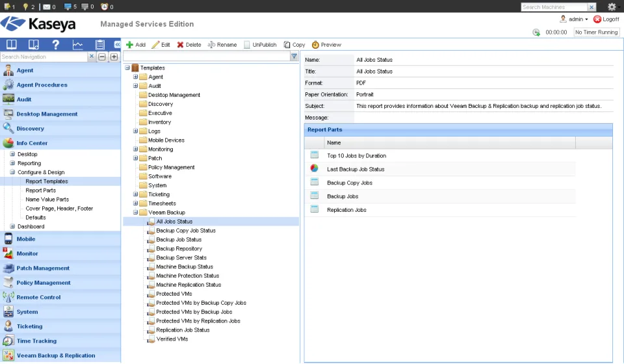Collapse the Templates root node

[x=127, y=68]
